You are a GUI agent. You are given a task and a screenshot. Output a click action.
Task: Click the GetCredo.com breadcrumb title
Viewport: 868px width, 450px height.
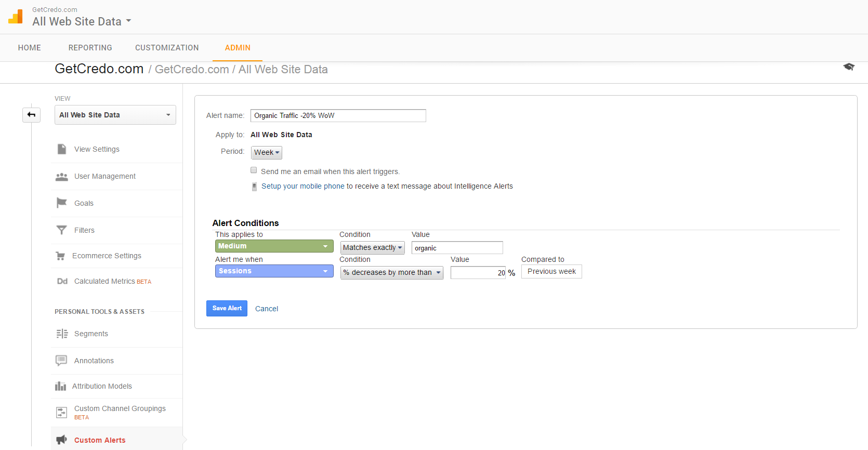(99, 69)
